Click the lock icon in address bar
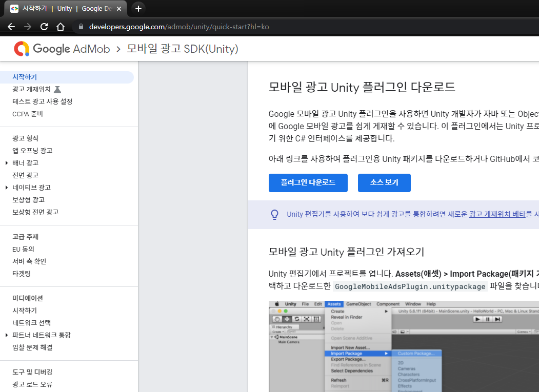Screen dimensions: 539x392 pyautogui.click(x=81, y=27)
